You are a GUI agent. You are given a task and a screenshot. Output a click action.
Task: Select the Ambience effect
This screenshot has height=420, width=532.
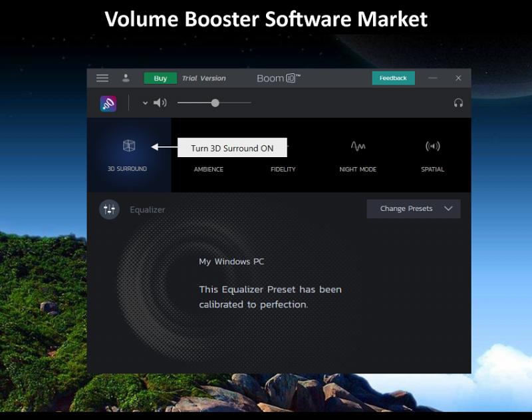coord(209,169)
